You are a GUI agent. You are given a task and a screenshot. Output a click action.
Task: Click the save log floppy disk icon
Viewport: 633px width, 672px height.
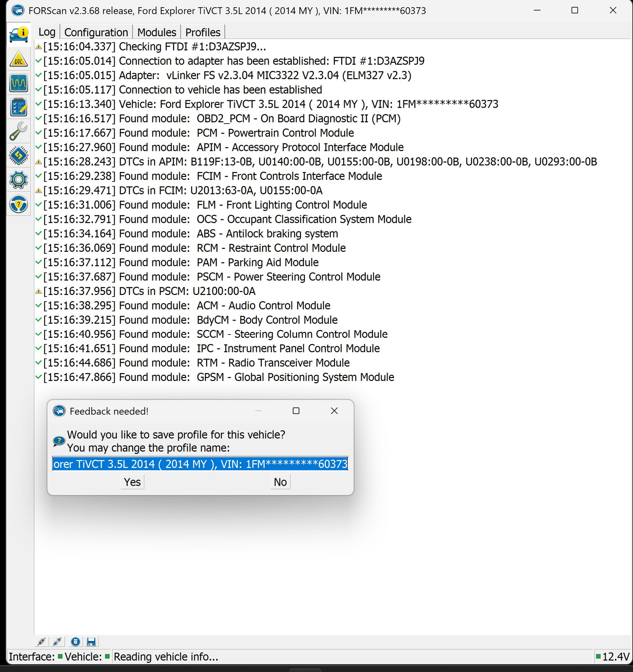(91, 641)
